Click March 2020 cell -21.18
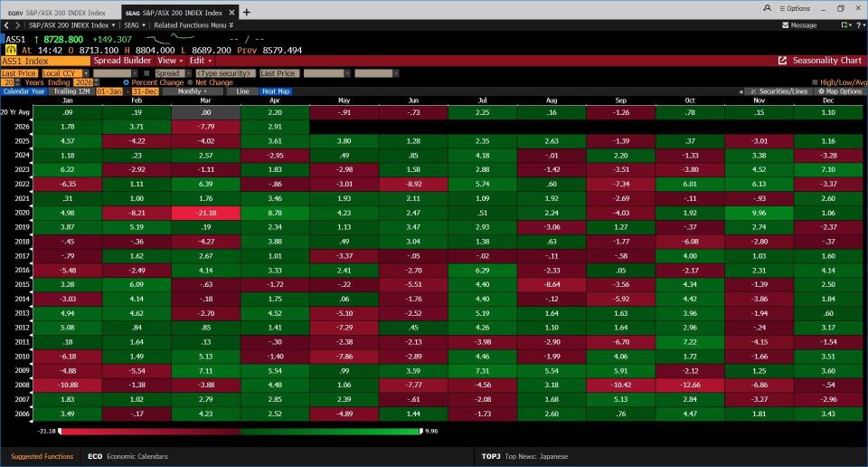868x467 pixels. pos(206,213)
